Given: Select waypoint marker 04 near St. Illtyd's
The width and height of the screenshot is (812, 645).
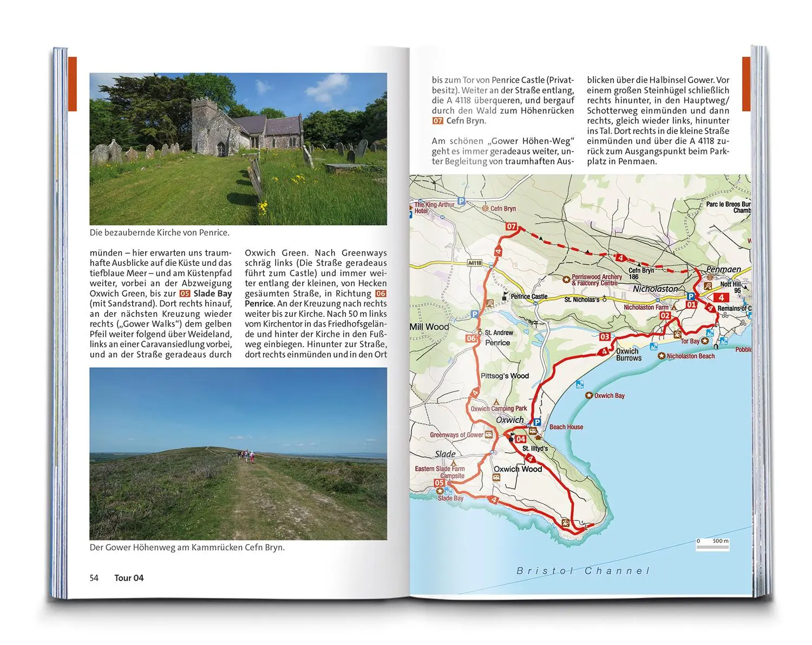Looking at the screenshot, I should click(521, 439).
